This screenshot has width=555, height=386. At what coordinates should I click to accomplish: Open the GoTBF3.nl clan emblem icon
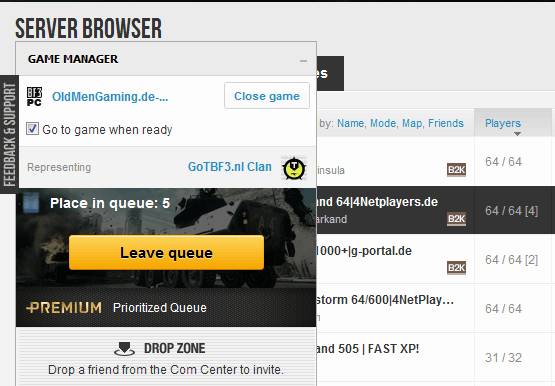pos(294,168)
